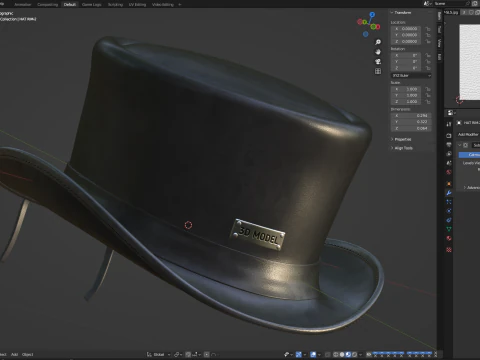The height and width of the screenshot is (360, 480).
Task: Open the Add menu in viewport header
Action: [14, 355]
